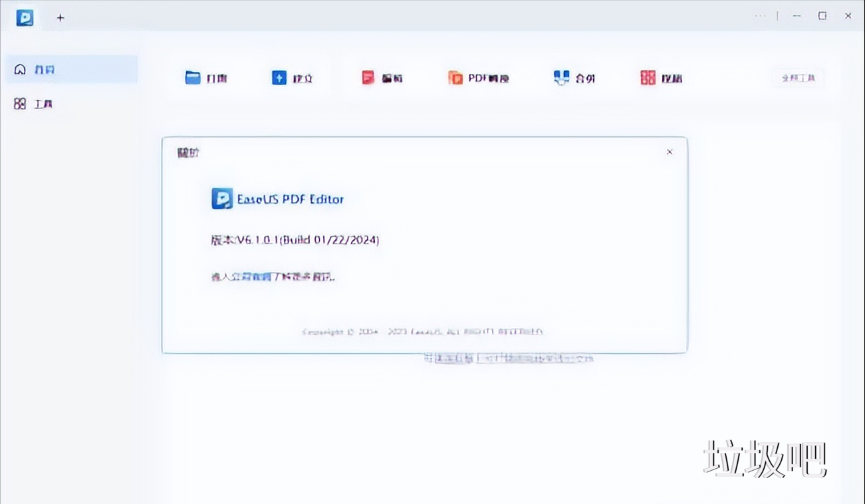The width and height of the screenshot is (865, 504).
Task: Select the red 编辑 edit icon
Action: tap(368, 78)
